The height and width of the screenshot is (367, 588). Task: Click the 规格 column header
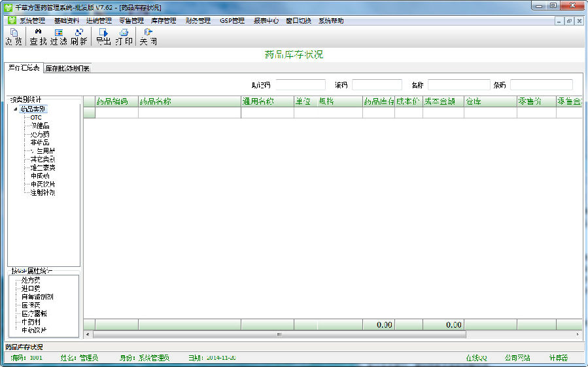tap(339, 101)
